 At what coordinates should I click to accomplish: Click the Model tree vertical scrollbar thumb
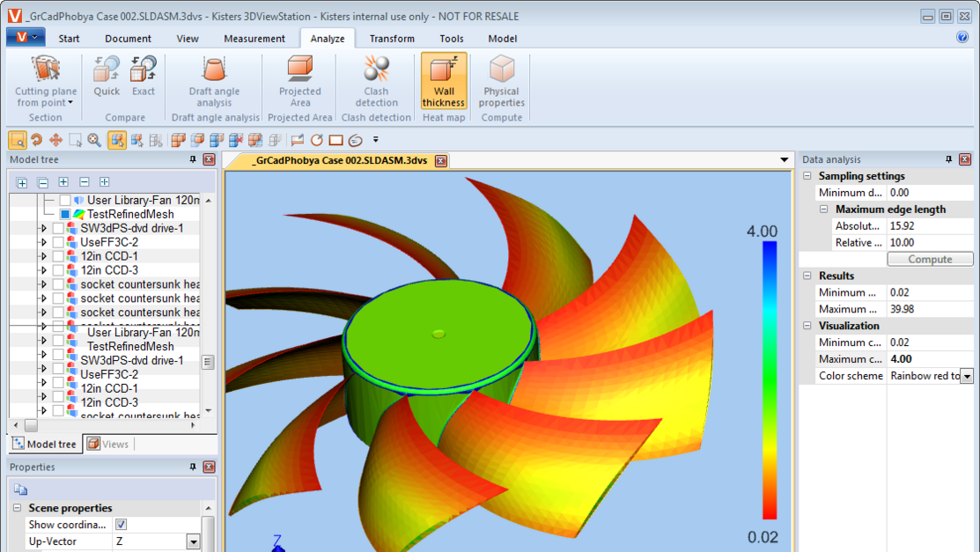click(x=208, y=362)
